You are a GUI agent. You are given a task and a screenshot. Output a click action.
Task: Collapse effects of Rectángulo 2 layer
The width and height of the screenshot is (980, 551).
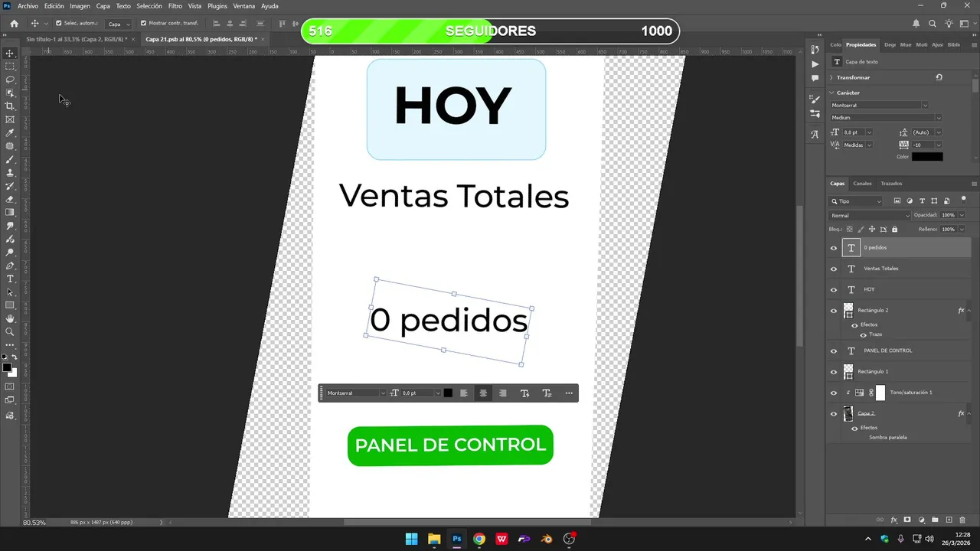[x=969, y=311]
